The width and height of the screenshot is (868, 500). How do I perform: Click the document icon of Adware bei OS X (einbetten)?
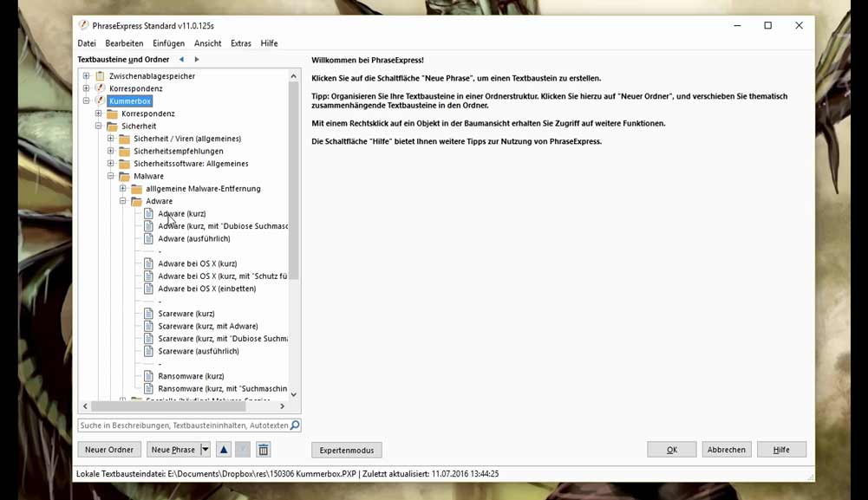tap(148, 289)
